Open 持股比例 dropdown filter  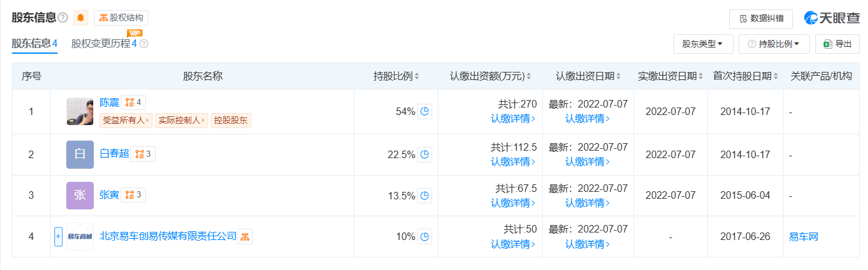coord(774,44)
